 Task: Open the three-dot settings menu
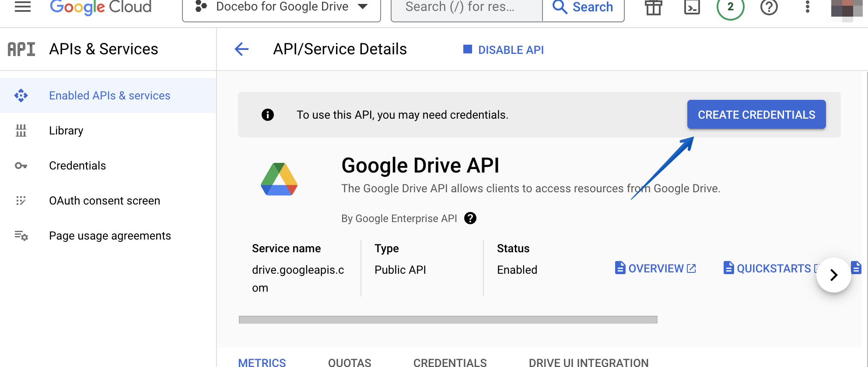(x=808, y=7)
